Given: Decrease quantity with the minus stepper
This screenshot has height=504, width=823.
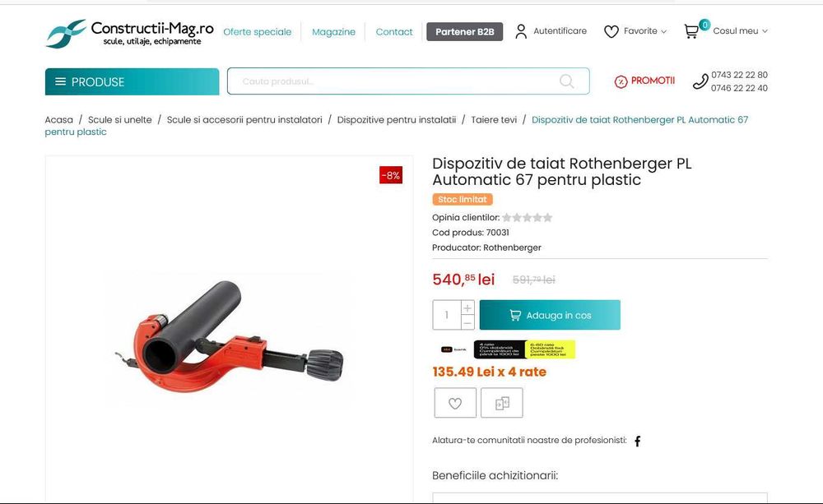Looking at the screenshot, I should tap(467, 322).
